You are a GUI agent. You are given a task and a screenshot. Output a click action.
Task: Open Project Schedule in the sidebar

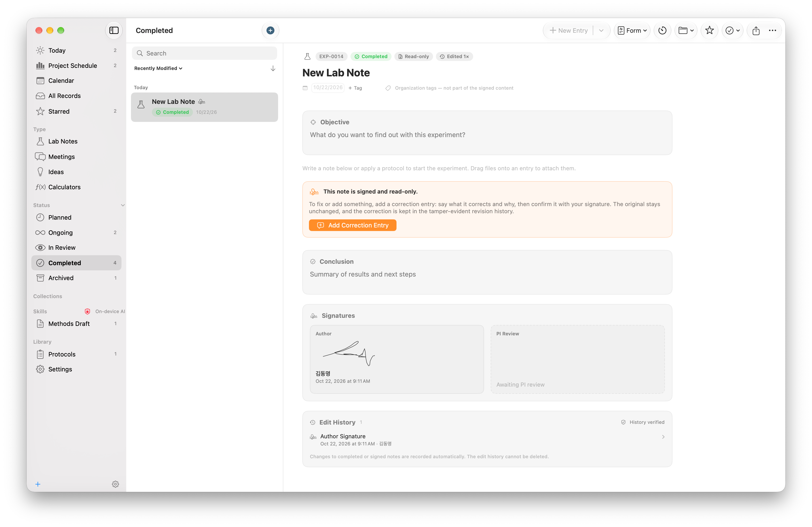(x=76, y=65)
